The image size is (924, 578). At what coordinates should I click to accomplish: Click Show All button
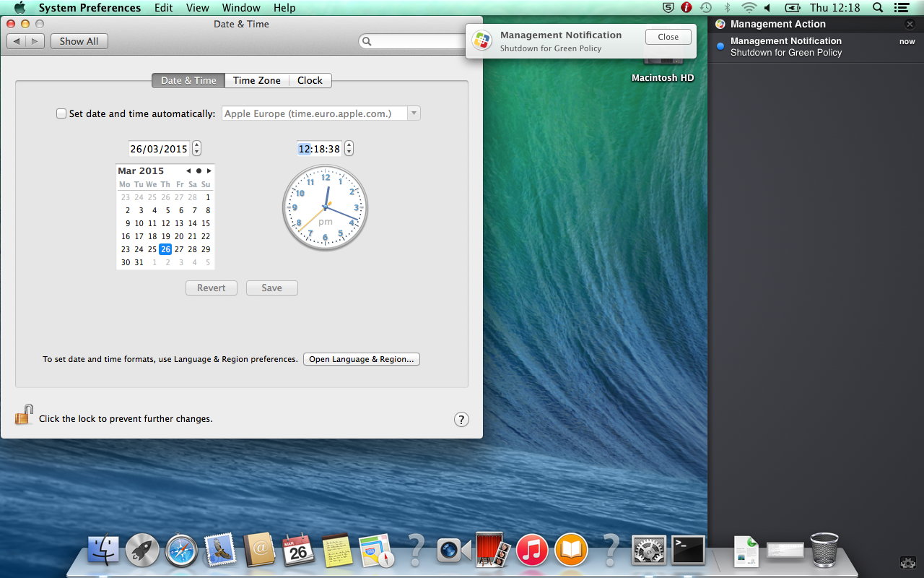(79, 41)
